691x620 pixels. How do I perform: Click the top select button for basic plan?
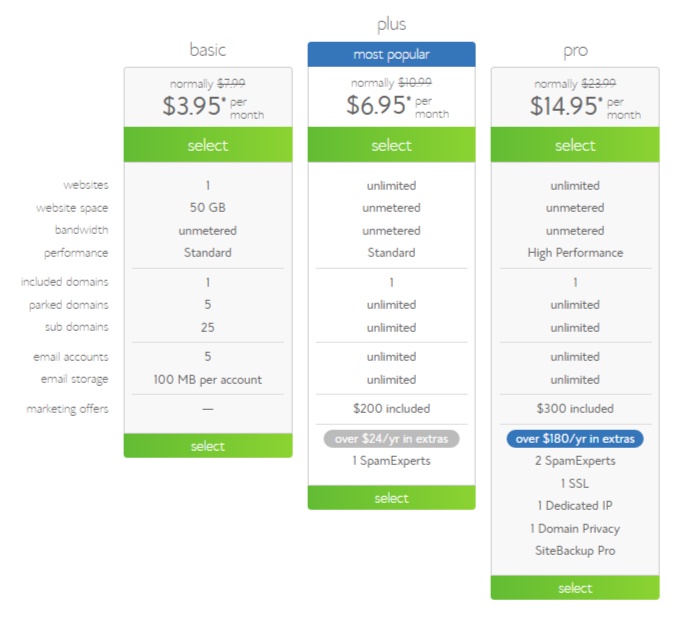pyautogui.click(x=208, y=145)
